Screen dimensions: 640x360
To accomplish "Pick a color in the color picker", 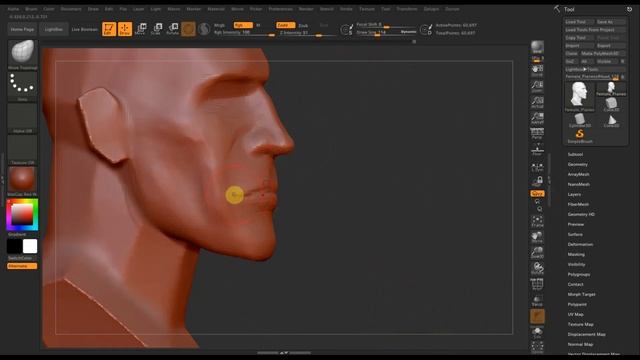I will pyautogui.click(x=22, y=215).
